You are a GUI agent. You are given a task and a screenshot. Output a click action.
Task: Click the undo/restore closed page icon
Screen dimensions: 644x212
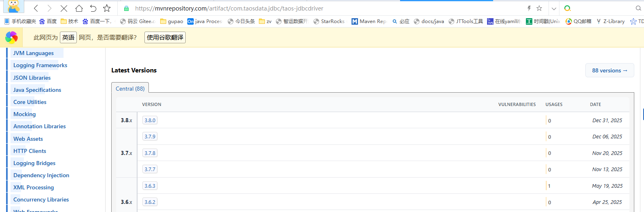point(93,8)
